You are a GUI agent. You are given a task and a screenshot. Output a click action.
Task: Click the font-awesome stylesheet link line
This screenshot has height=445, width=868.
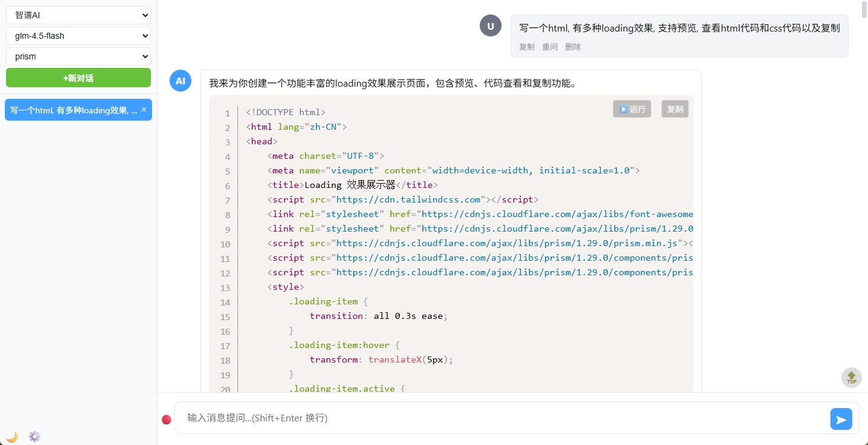coord(480,214)
